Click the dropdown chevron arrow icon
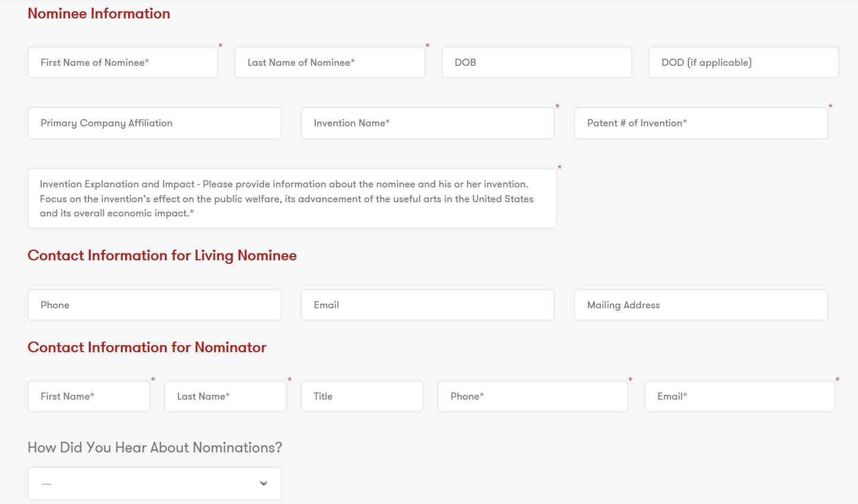858x504 pixels. coord(263,483)
